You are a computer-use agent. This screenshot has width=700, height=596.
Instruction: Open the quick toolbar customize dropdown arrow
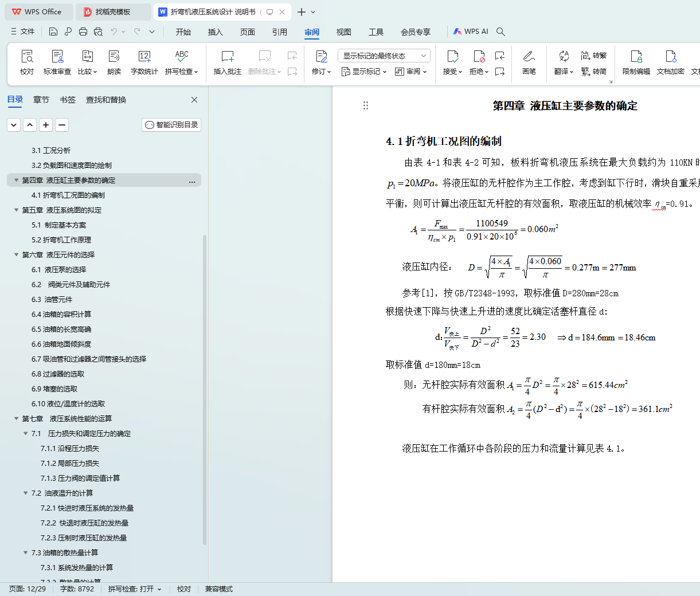point(152,32)
